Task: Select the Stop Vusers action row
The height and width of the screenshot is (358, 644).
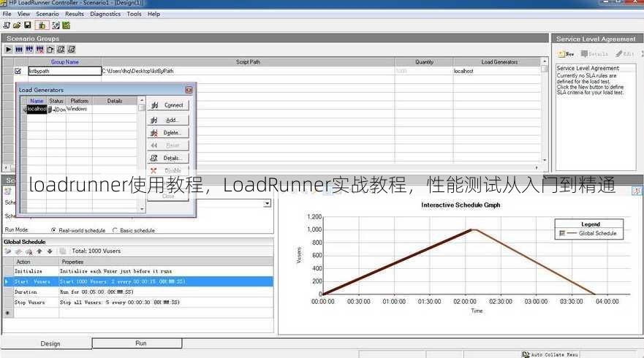Action: tap(138, 302)
